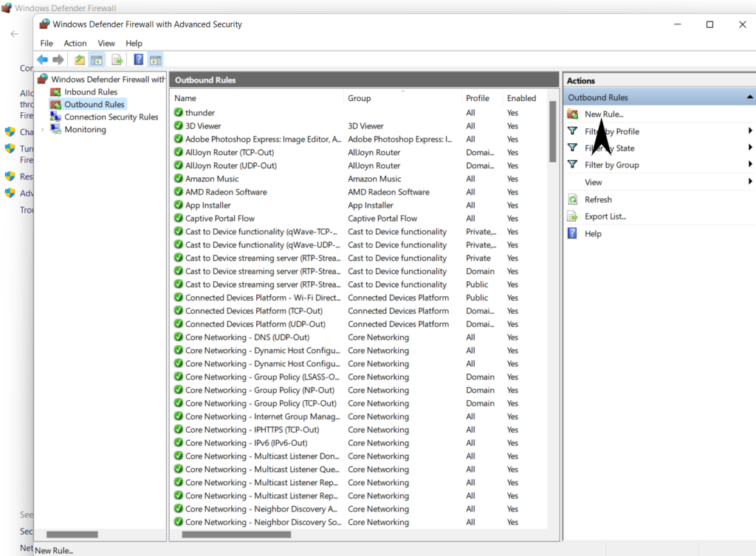Click the toolbar Help question mark icon
The image size is (756, 556).
click(x=138, y=59)
